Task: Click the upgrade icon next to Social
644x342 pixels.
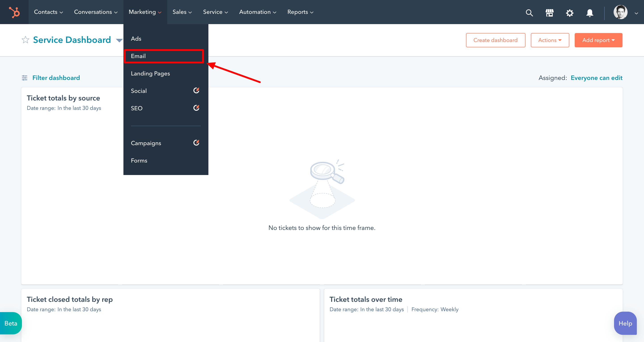Action: tap(196, 90)
